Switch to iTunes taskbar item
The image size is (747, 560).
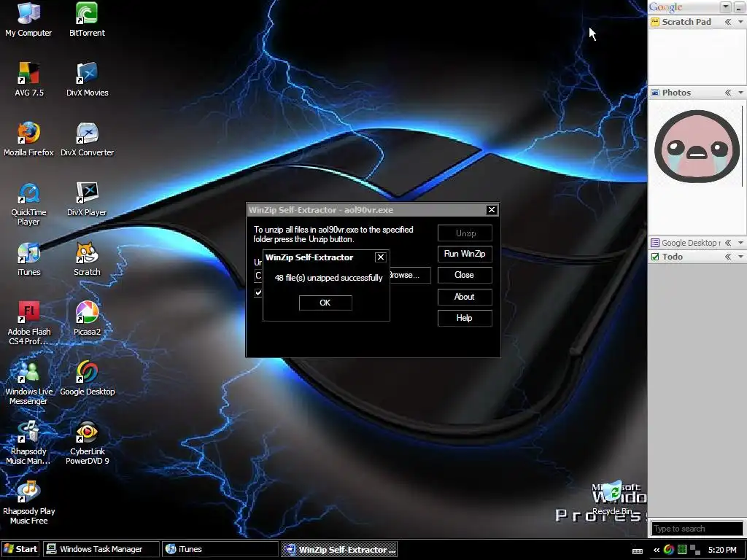click(x=220, y=549)
